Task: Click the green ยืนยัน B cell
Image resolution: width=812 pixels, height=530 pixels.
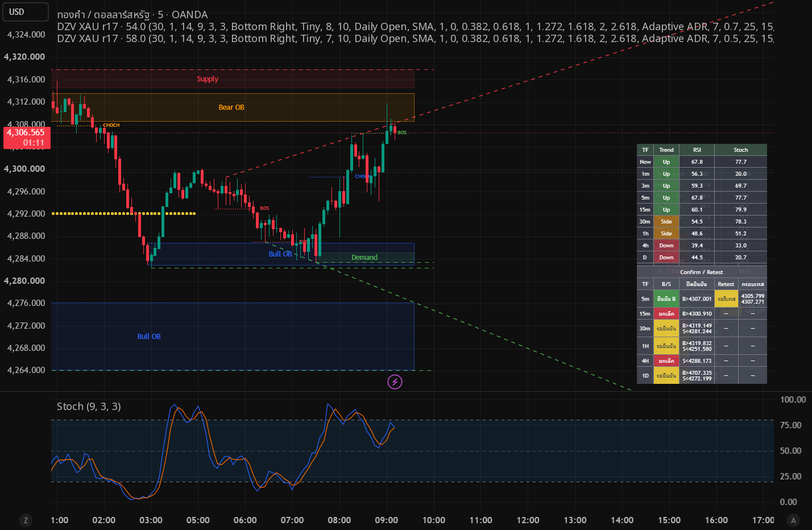Action: 666,299
